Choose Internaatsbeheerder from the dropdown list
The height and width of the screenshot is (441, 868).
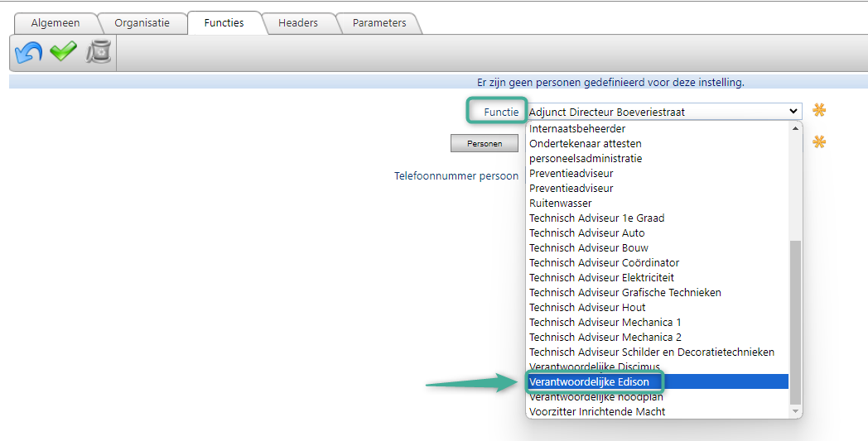pos(577,129)
